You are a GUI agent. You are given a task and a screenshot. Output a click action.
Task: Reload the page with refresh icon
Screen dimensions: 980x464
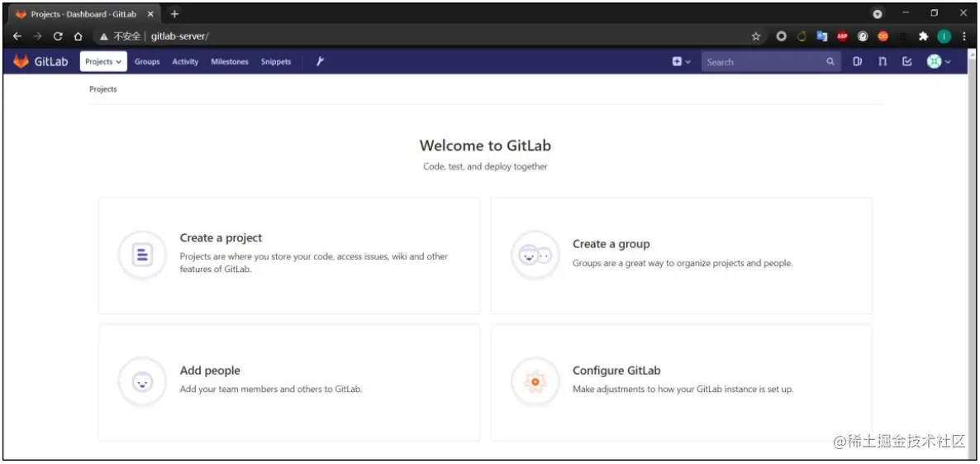click(58, 36)
